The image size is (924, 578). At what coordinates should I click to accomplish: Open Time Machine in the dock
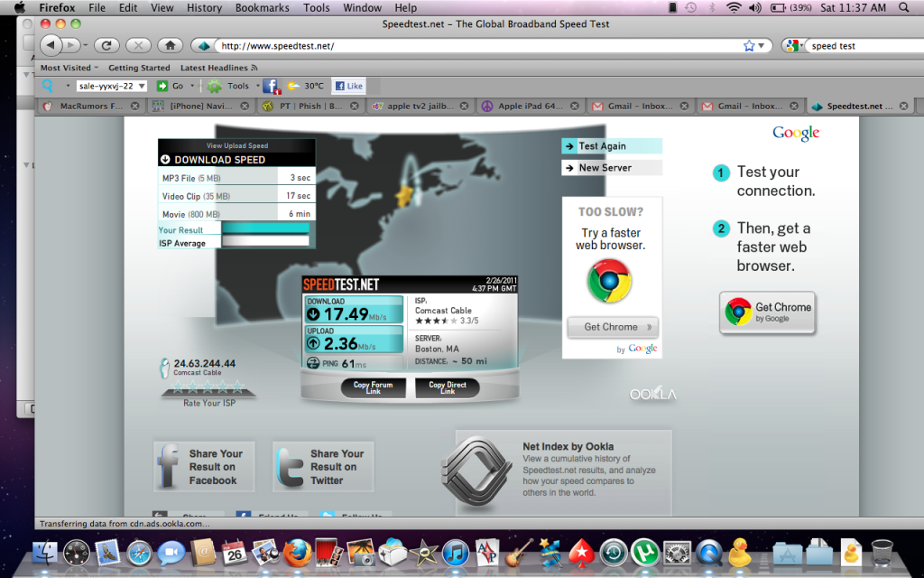tap(613, 554)
